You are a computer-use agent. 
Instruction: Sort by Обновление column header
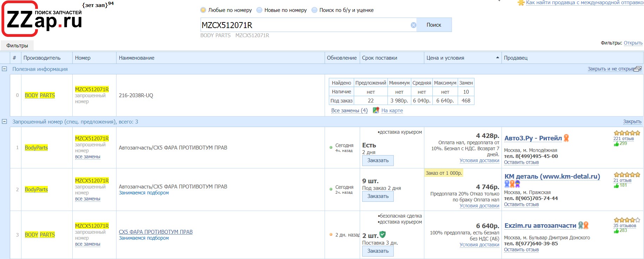[342, 58]
